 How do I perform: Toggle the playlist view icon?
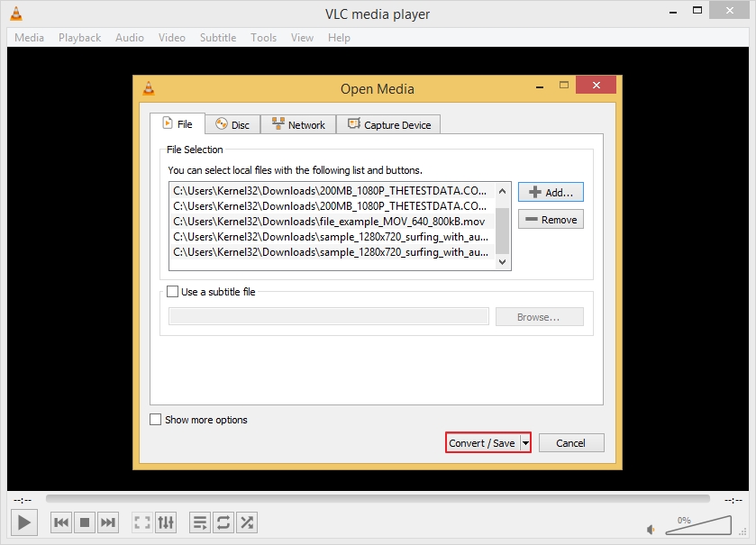[200, 522]
